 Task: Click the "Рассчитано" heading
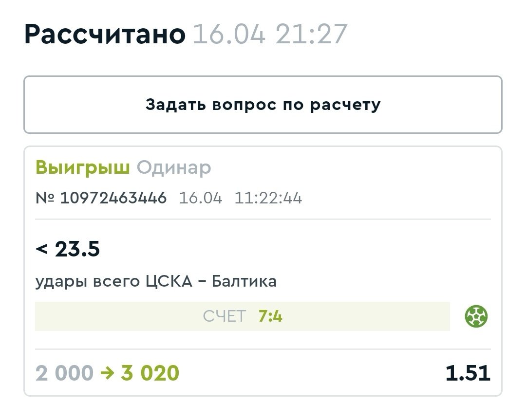pos(105,35)
